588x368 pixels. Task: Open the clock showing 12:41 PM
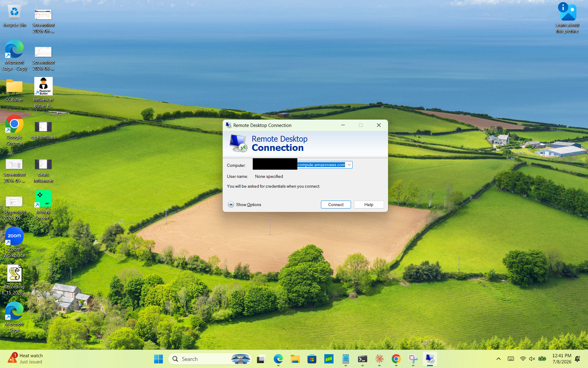point(562,359)
